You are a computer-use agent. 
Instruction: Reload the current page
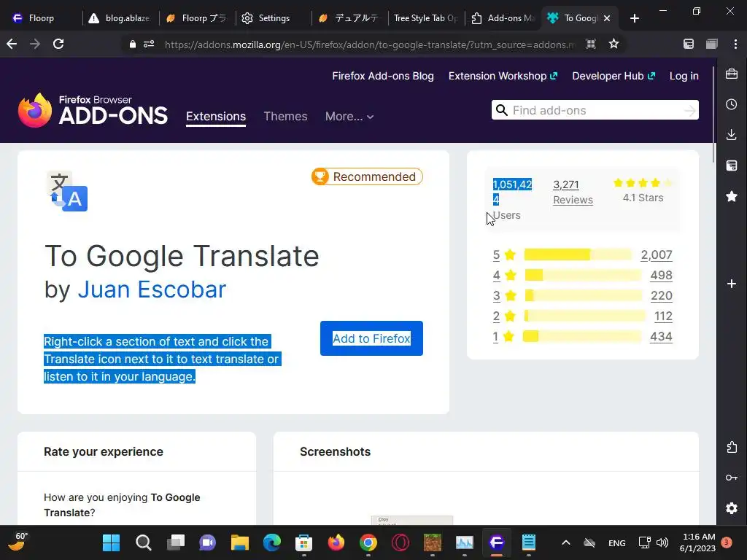tap(58, 44)
